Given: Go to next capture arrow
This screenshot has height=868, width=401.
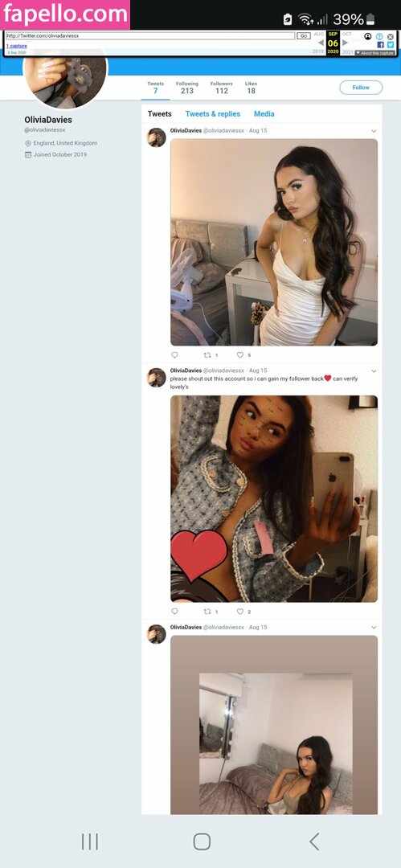Looking at the screenshot, I should point(345,43).
